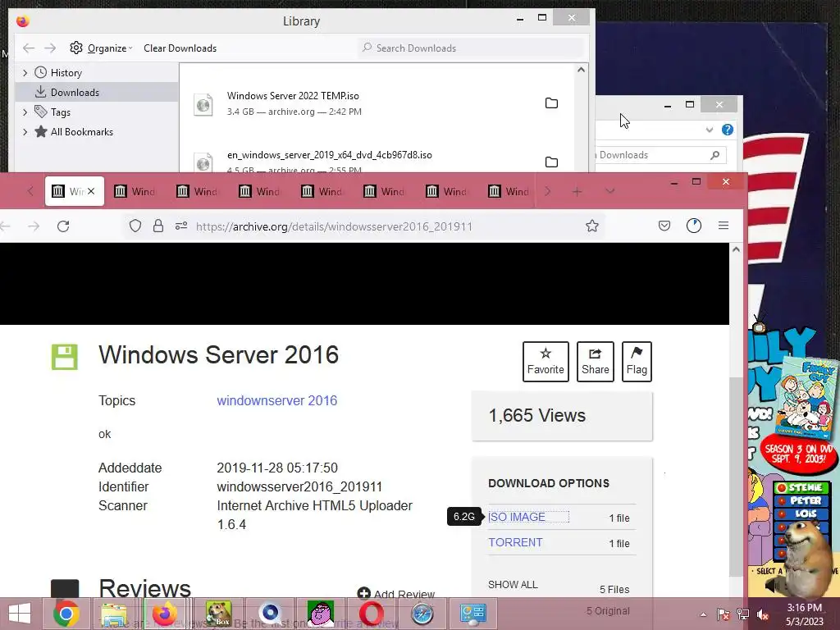Download the ISO IMAGE file
The width and height of the screenshot is (840, 630).
pos(517,517)
